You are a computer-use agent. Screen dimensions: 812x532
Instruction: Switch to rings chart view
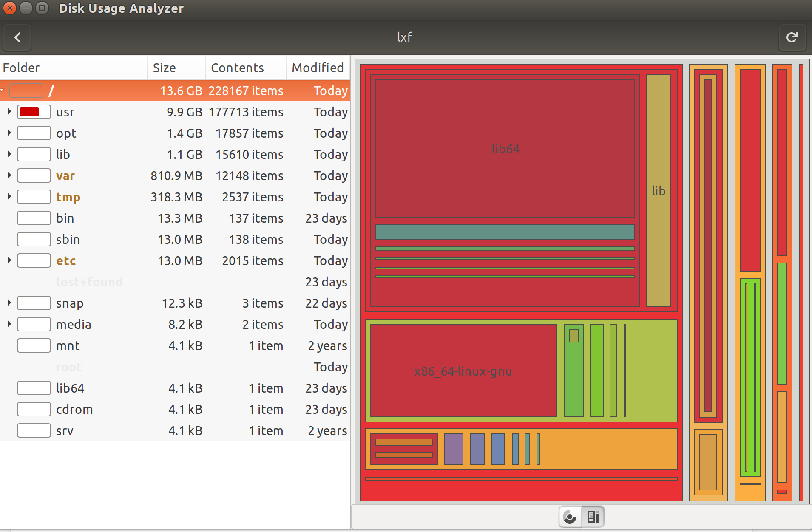pos(570,517)
